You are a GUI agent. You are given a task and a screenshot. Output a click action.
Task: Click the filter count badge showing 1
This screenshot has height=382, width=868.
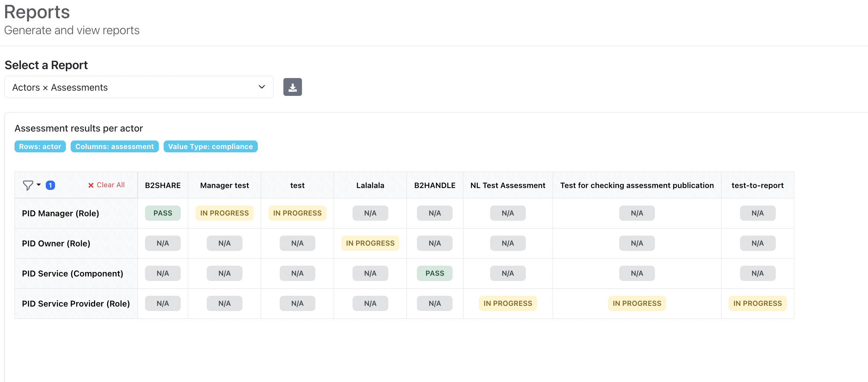(50, 185)
